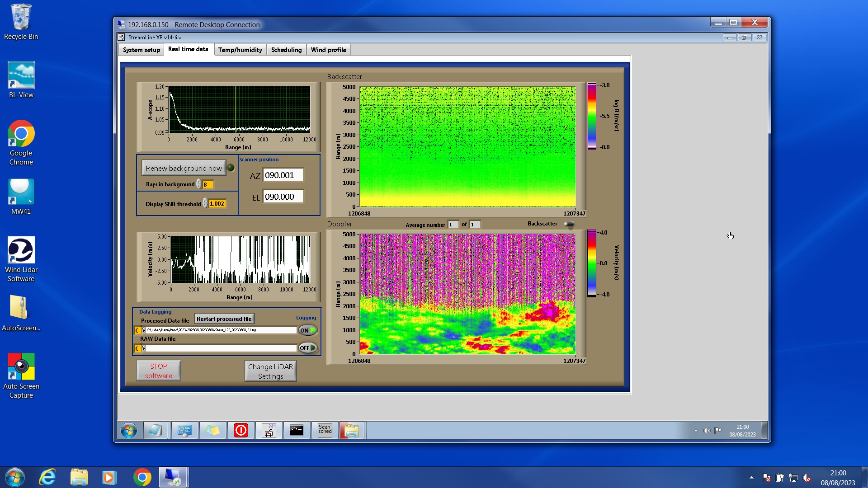Open Notepad from remote taskbar
Screen dimensions: 868x488
tap(156, 430)
